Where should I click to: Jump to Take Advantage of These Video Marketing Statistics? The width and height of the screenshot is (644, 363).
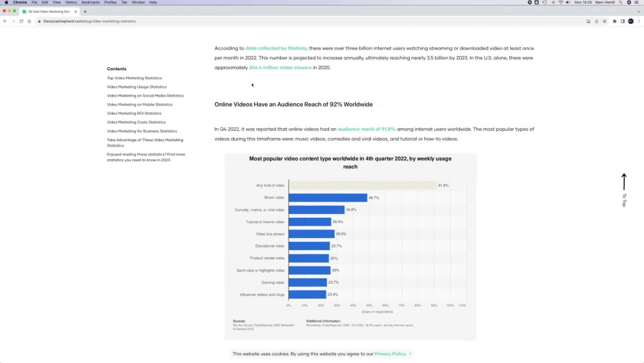[145, 142]
